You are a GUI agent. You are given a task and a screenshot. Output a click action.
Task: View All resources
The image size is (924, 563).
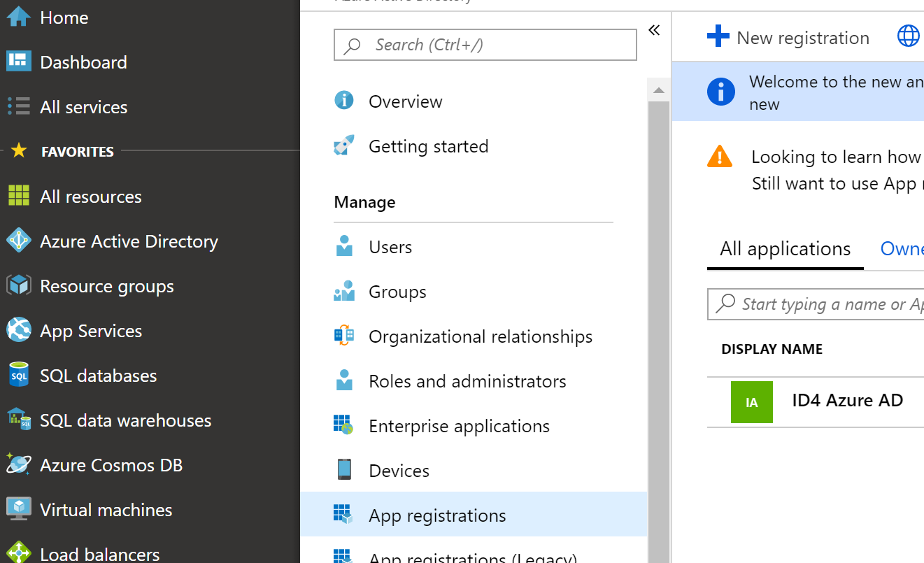90,196
